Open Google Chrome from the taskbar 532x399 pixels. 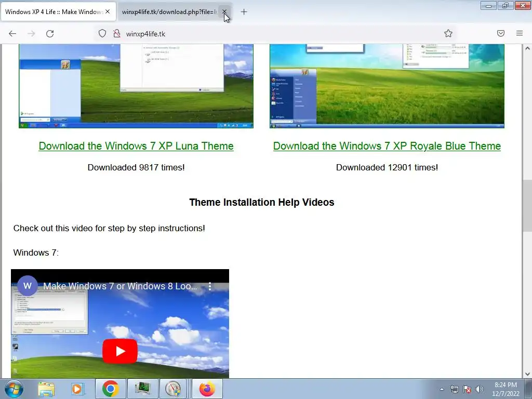(110, 389)
